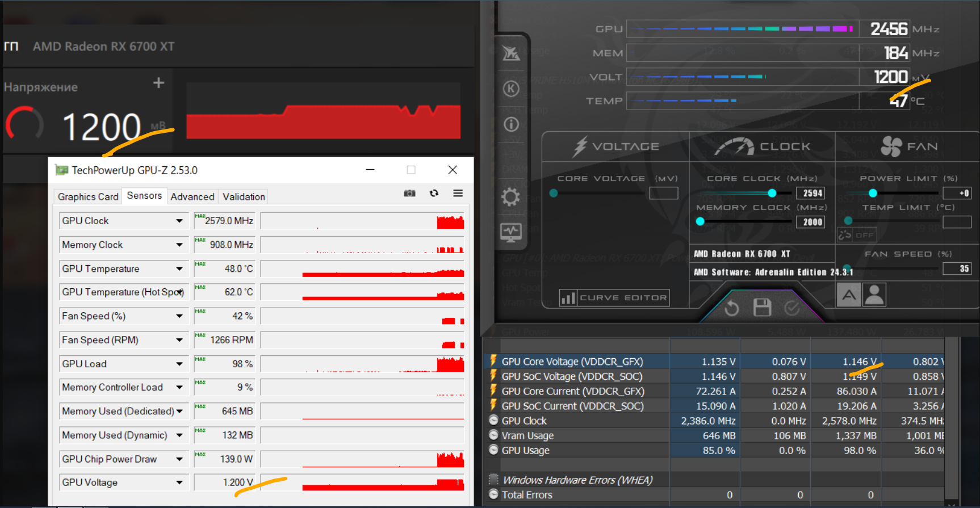Click the circle icon beside GPU Usage
This screenshot has width=980, height=508.
(493, 450)
